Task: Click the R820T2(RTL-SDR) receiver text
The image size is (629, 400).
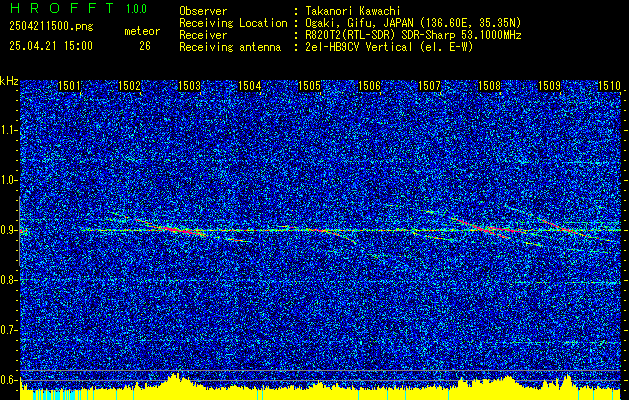Action: point(413,35)
